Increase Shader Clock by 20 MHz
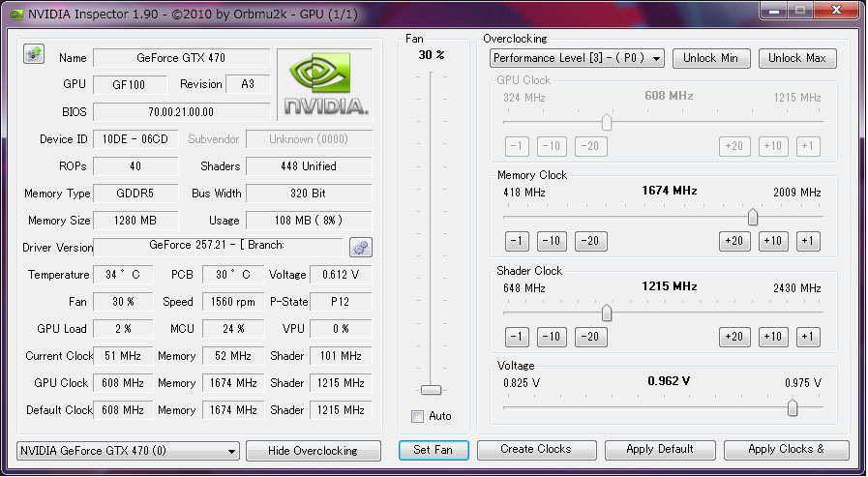Image resolution: width=868 pixels, height=477 pixels. 734,337
